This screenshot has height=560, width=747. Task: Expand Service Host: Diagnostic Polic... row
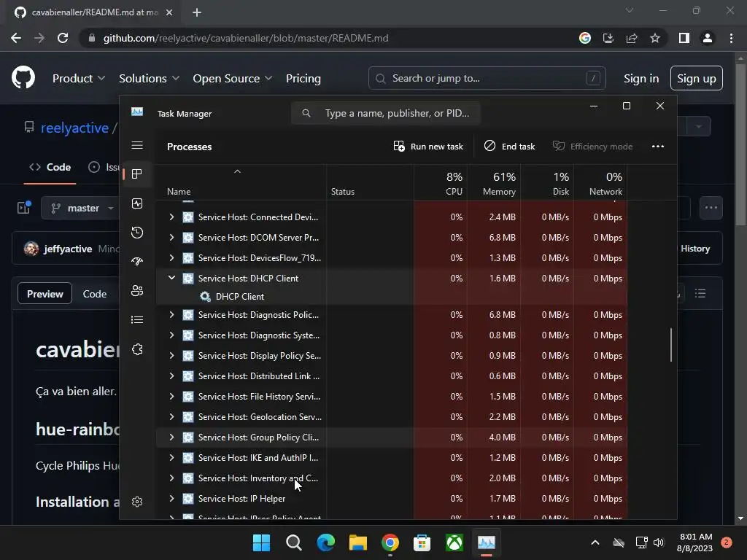(171, 315)
